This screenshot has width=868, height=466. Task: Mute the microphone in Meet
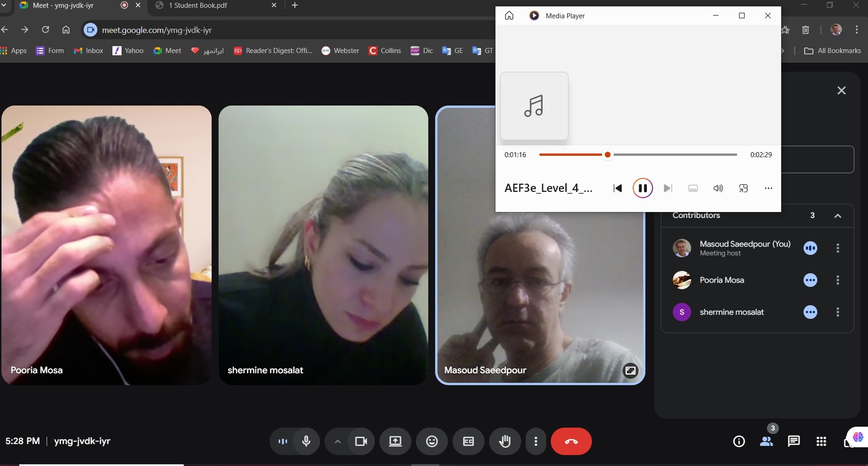point(306,441)
